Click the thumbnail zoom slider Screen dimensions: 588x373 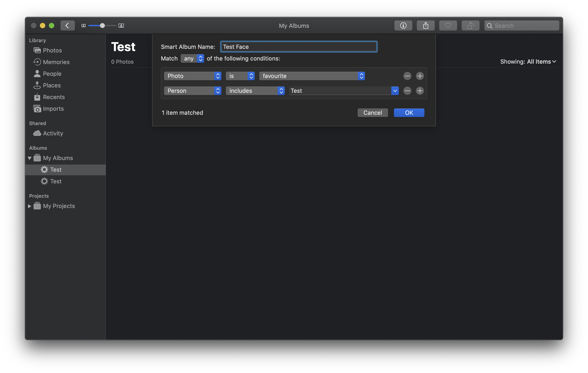tap(102, 26)
